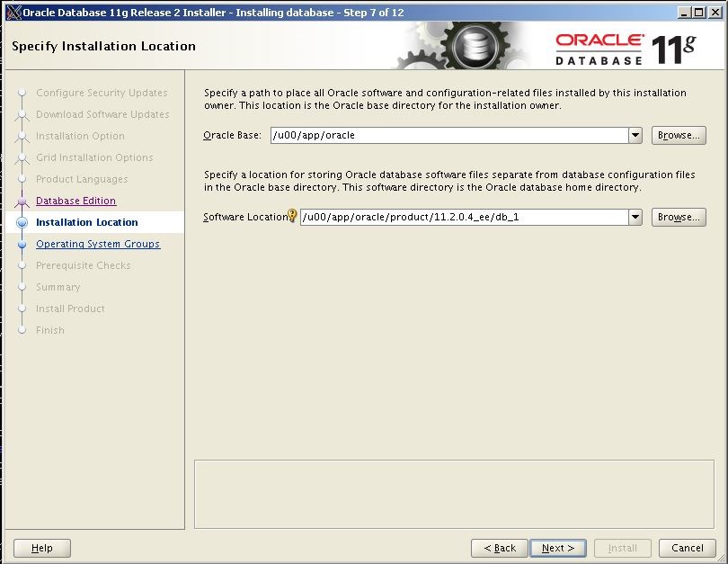Click the Download Software Updates step
The height and width of the screenshot is (564, 728).
[x=102, y=114]
